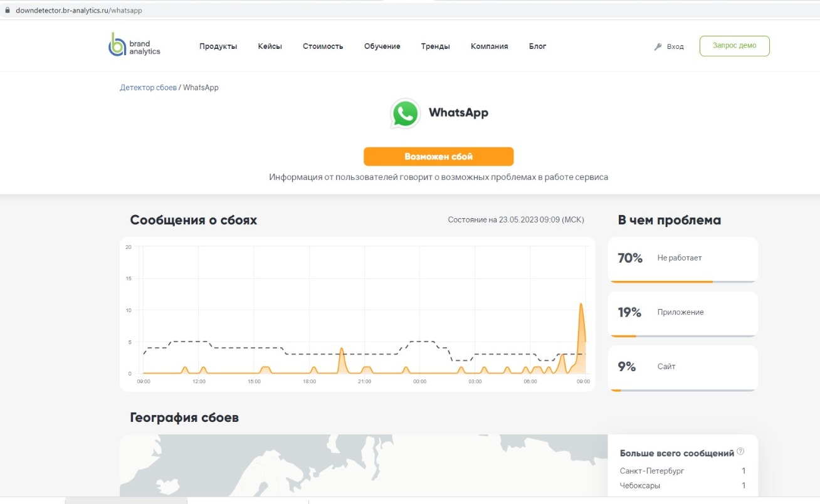Click the 12:00 axis label
Viewport: 820px width, 504px height.
pyautogui.click(x=199, y=381)
